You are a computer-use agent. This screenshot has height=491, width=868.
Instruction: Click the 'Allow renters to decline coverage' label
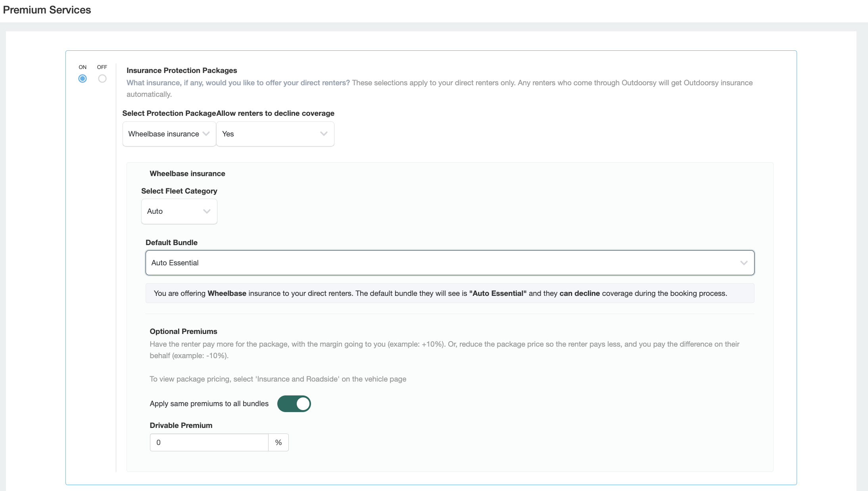click(275, 113)
